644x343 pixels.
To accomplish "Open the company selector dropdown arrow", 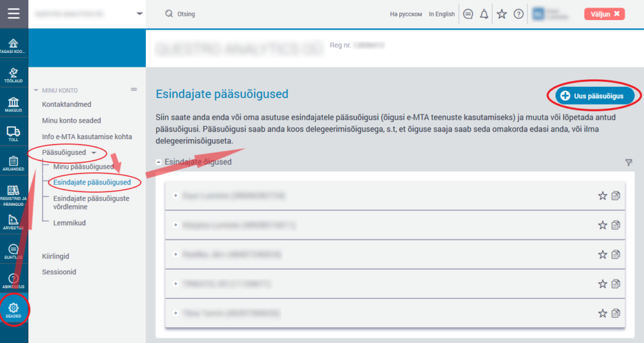I will [x=140, y=14].
